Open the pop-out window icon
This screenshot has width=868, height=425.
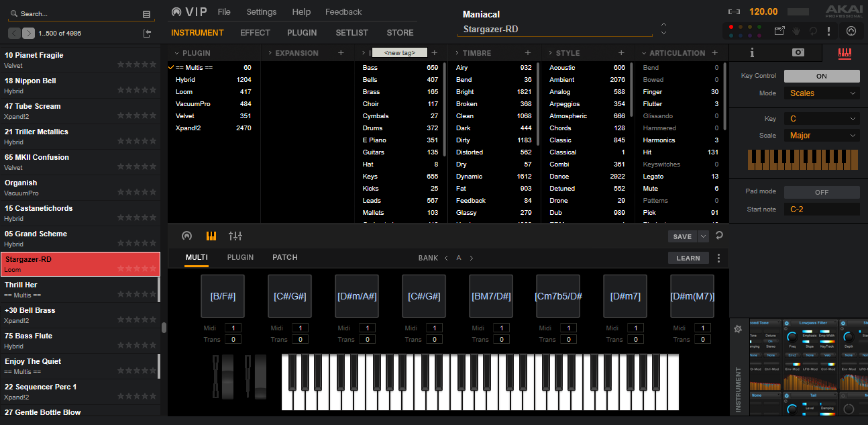tap(779, 31)
